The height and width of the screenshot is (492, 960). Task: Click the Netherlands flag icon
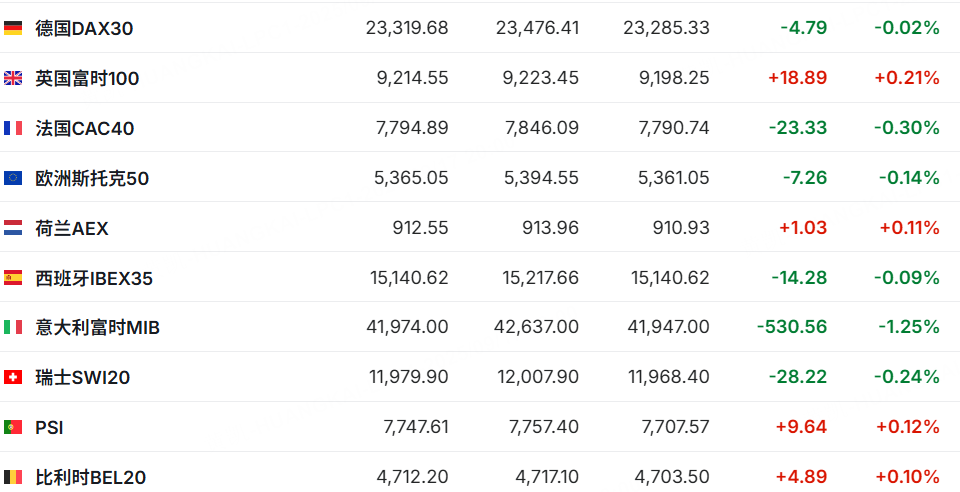pyautogui.click(x=13, y=228)
